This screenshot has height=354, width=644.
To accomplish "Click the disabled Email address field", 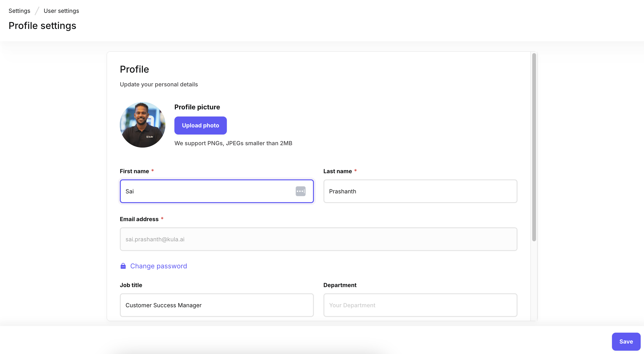I will click(x=318, y=239).
